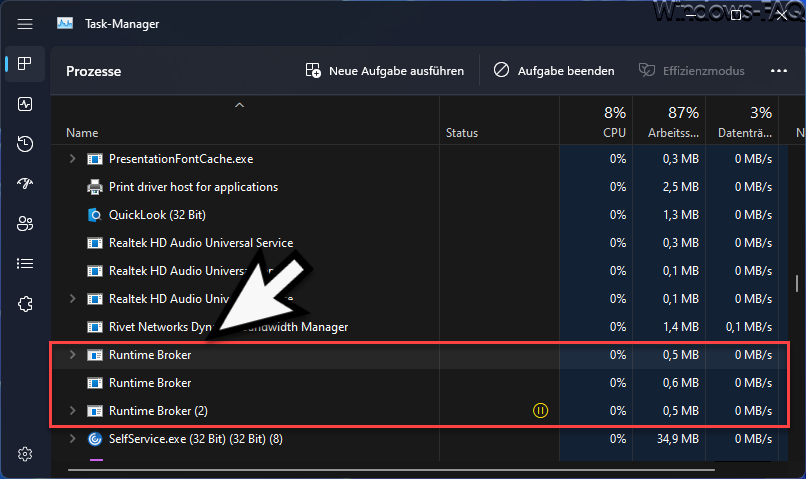This screenshot has height=479, width=806.
Task: Click the Prozesse page heading
Action: click(x=94, y=71)
